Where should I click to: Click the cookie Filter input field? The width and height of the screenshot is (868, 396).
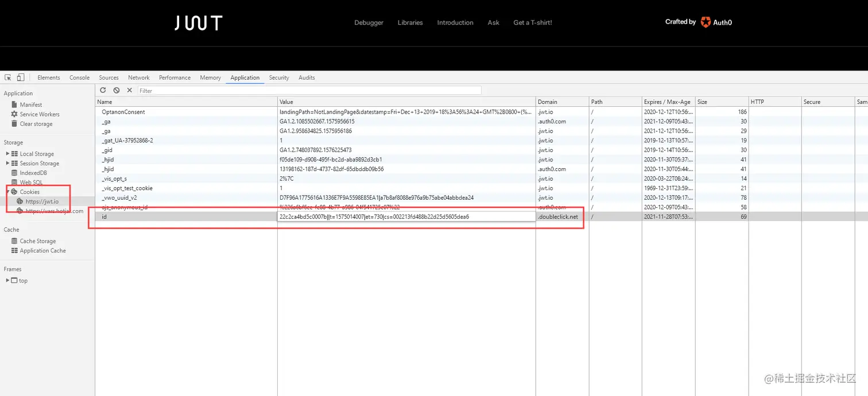pyautogui.click(x=309, y=91)
